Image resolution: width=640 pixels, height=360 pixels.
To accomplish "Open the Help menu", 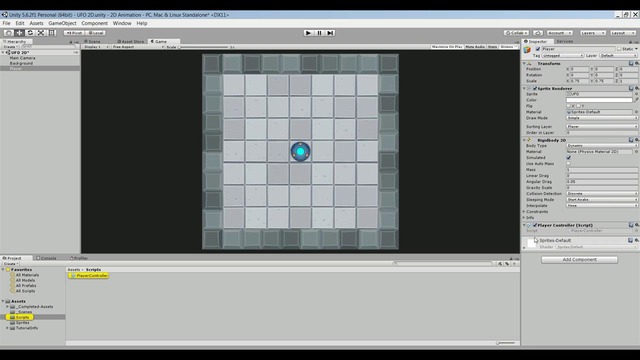I will [142, 23].
